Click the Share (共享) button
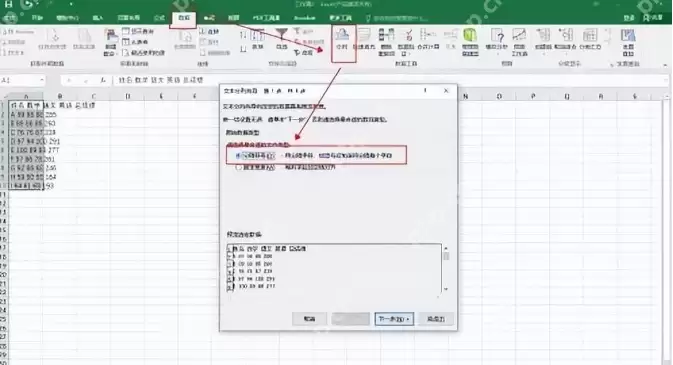This screenshot has height=365, width=673. coord(652,18)
